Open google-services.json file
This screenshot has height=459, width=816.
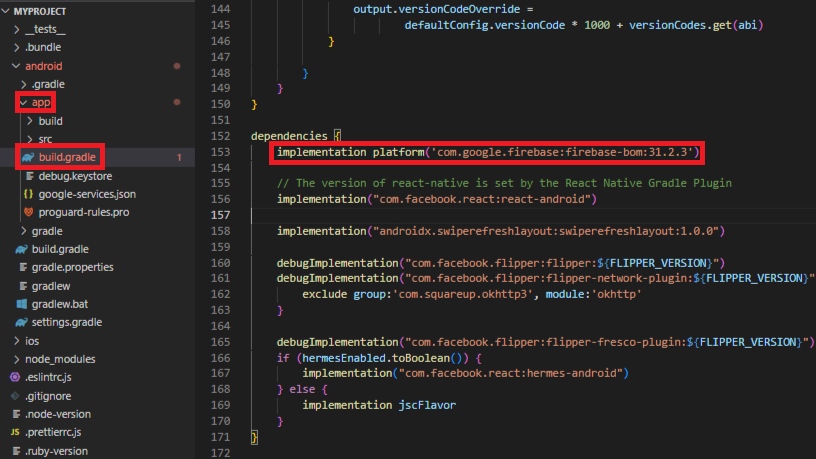point(87,194)
